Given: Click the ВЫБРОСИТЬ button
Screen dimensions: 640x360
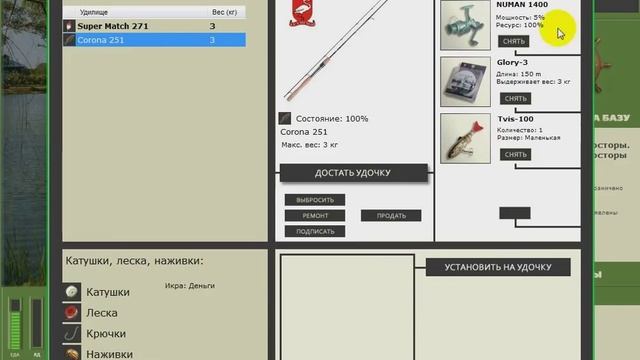Looking at the screenshot, I should coord(315,200).
